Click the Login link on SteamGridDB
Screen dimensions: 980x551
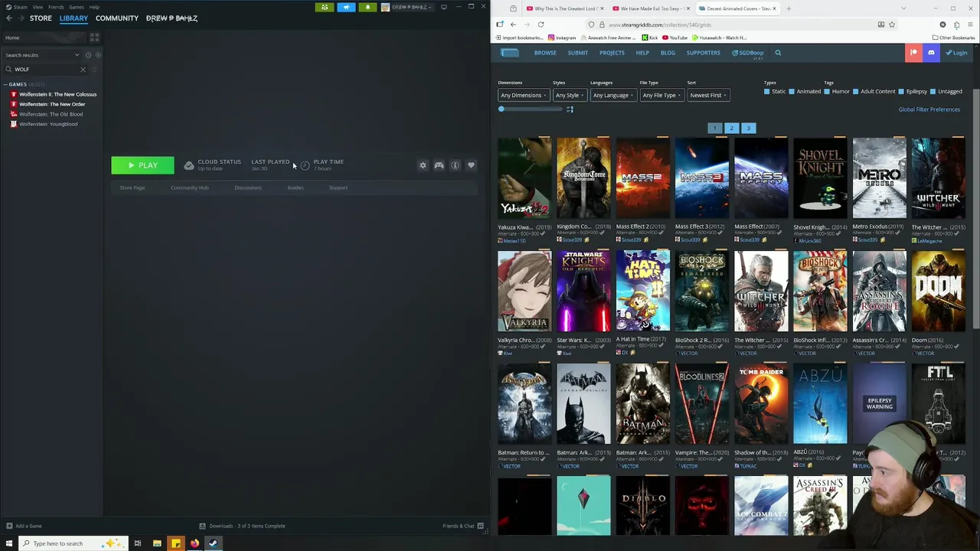956,53
